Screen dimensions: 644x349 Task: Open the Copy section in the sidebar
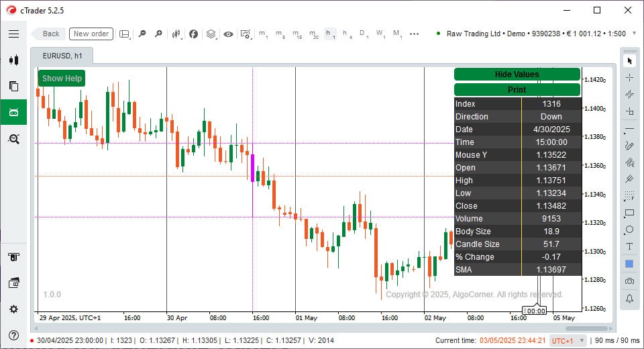(13, 87)
